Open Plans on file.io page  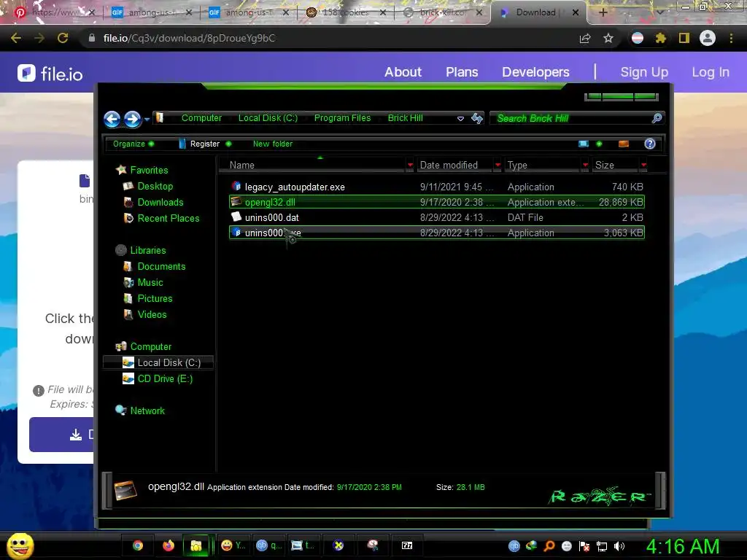pyautogui.click(x=462, y=72)
